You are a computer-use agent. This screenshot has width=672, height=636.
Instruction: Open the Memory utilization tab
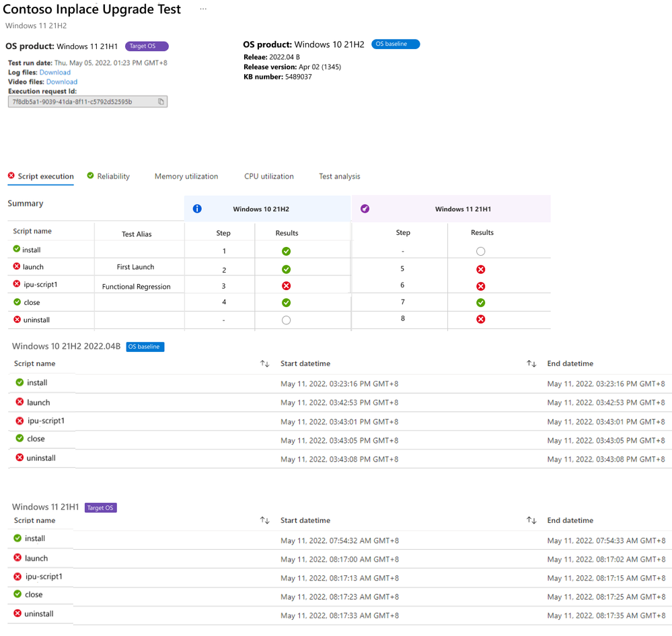click(x=186, y=176)
